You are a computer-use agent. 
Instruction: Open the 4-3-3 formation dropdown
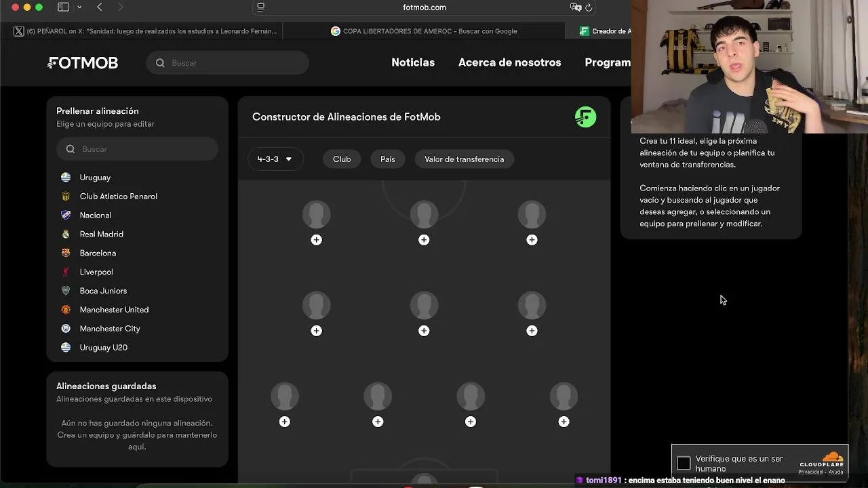tap(275, 159)
